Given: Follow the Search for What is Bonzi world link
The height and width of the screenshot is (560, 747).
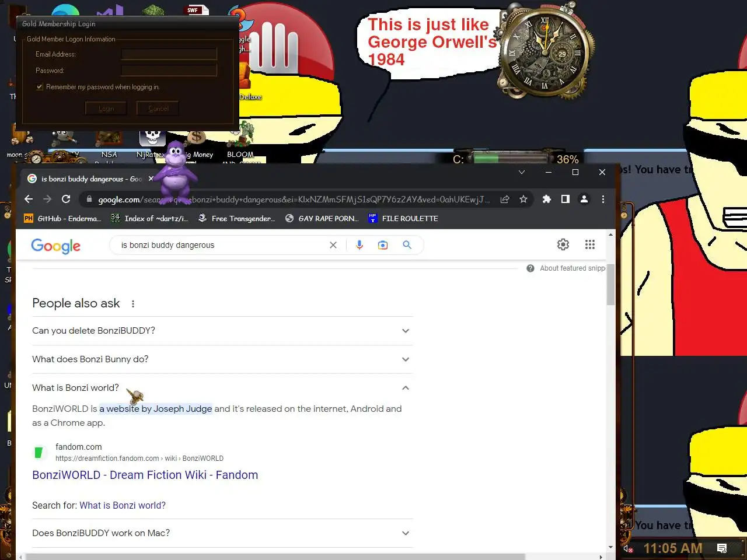Looking at the screenshot, I should click(x=123, y=505).
